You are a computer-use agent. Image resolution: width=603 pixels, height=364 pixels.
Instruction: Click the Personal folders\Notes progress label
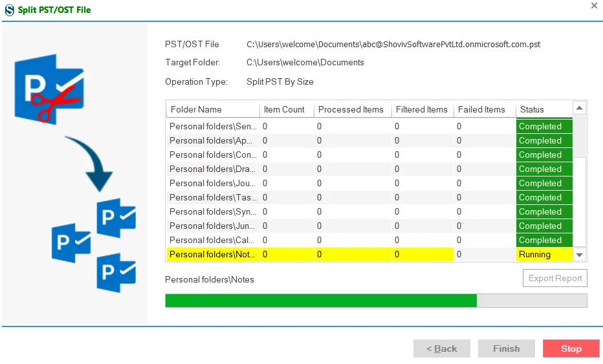[209, 280]
